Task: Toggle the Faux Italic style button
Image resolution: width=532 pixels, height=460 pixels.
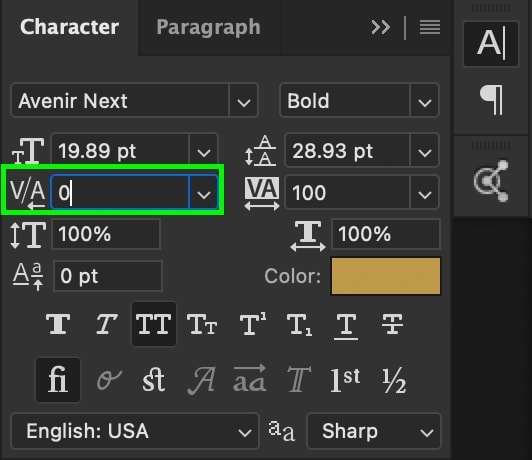Action: [106, 324]
